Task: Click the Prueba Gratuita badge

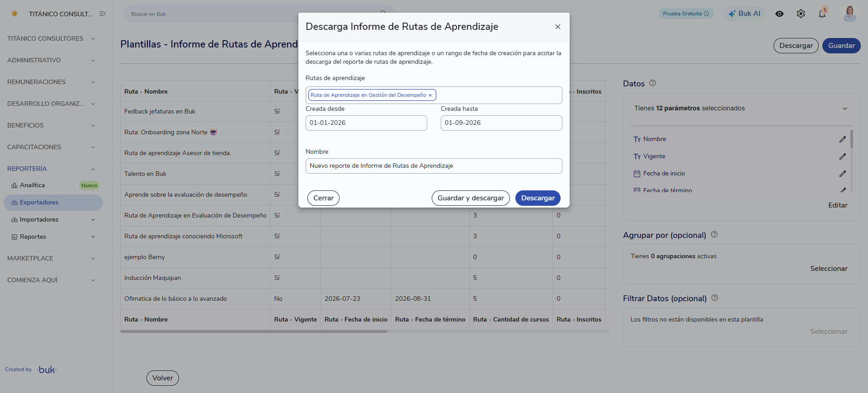Action: (686, 14)
